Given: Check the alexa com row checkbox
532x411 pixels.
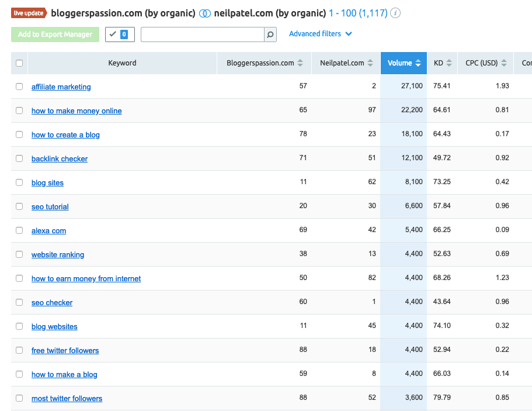Looking at the screenshot, I should (19, 230).
